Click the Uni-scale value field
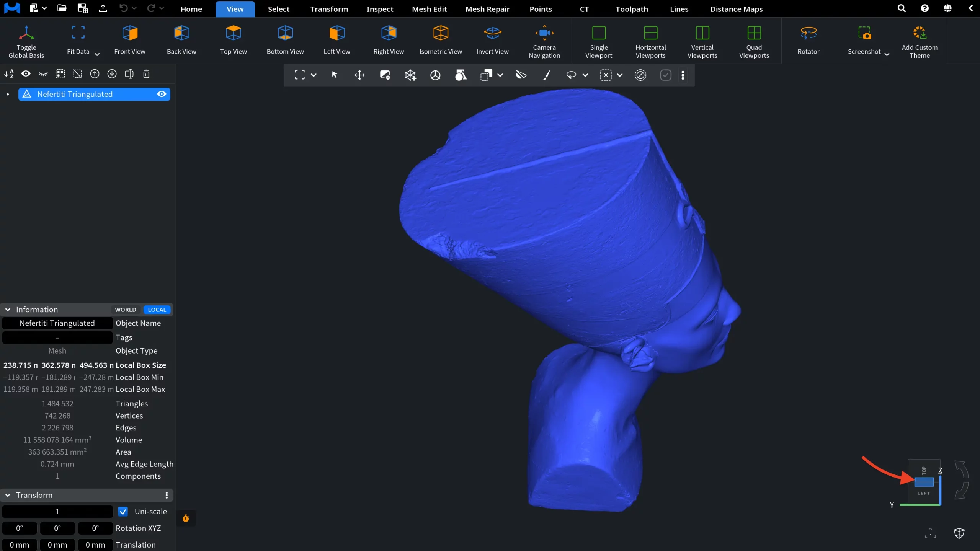980x551 pixels. [57, 512]
